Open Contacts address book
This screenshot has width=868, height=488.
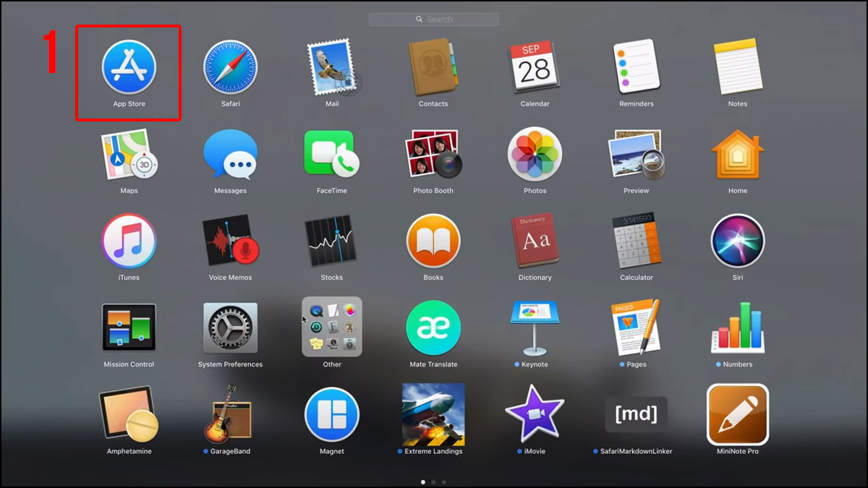[433, 67]
